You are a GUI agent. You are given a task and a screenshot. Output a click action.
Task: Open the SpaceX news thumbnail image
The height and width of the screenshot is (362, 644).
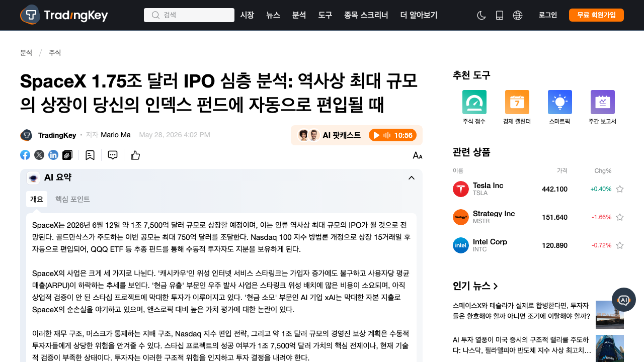click(610, 315)
